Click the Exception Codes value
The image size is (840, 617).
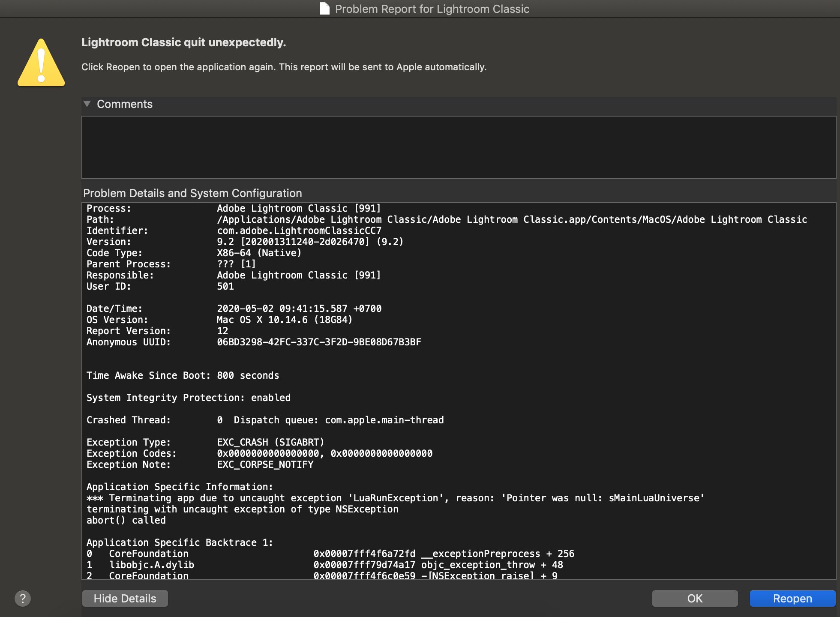tap(324, 453)
